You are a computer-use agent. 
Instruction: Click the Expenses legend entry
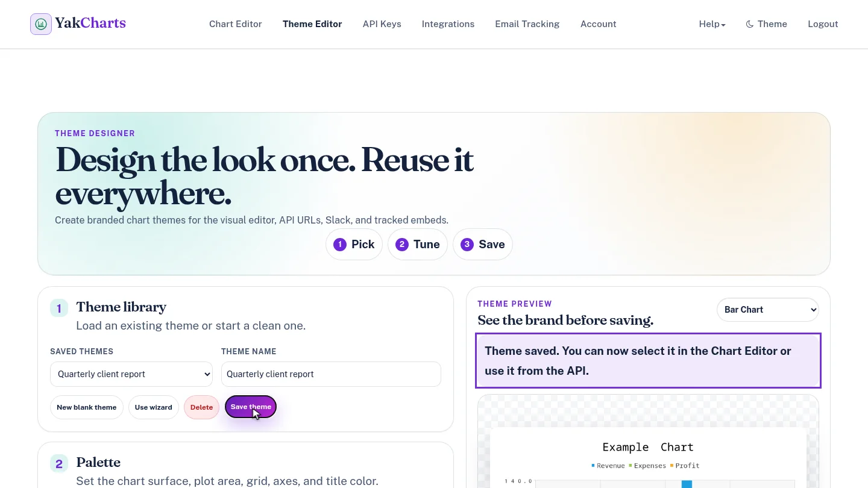pyautogui.click(x=647, y=466)
